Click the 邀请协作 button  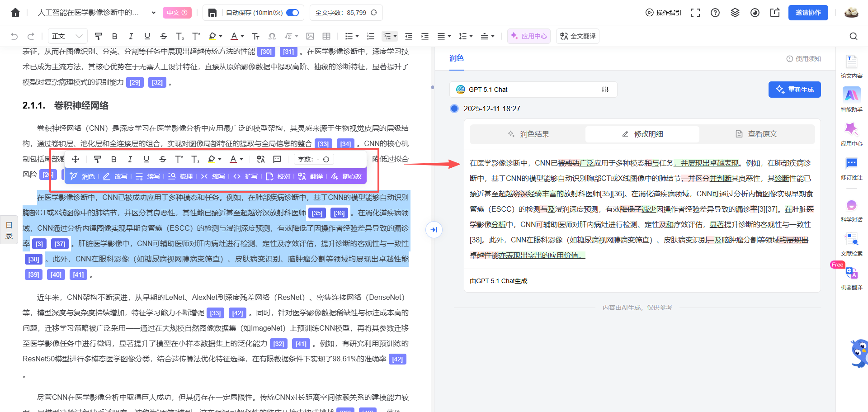[808, 13]
